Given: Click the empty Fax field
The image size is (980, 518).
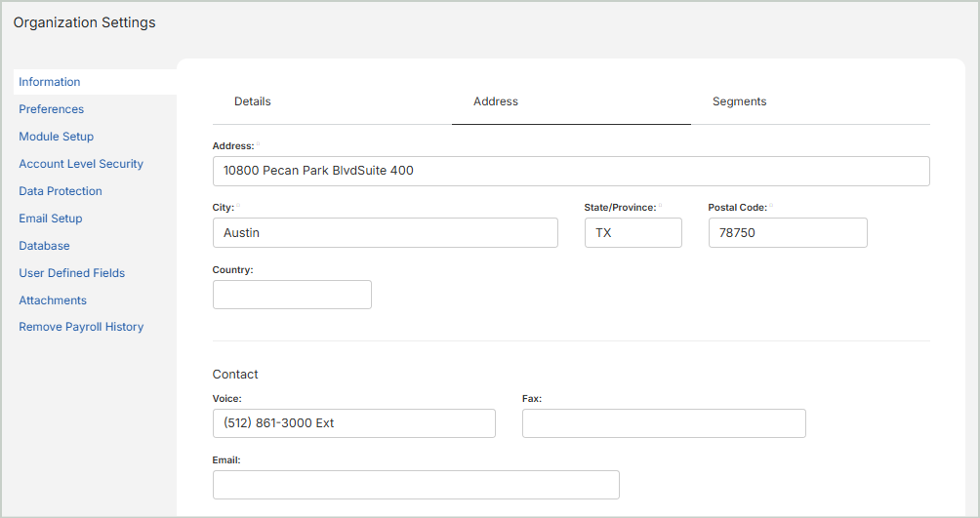Looking at the screenshot, I should pos(664,423).
